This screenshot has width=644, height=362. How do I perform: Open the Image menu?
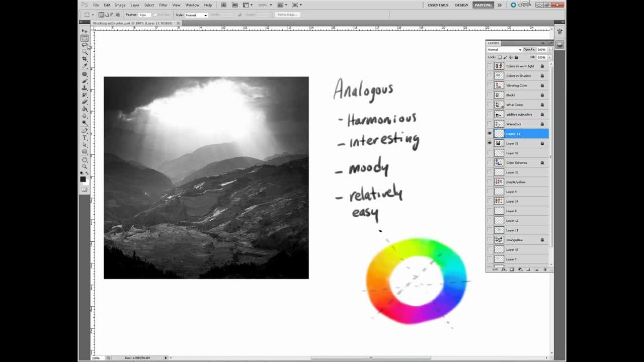click(120, 5)
